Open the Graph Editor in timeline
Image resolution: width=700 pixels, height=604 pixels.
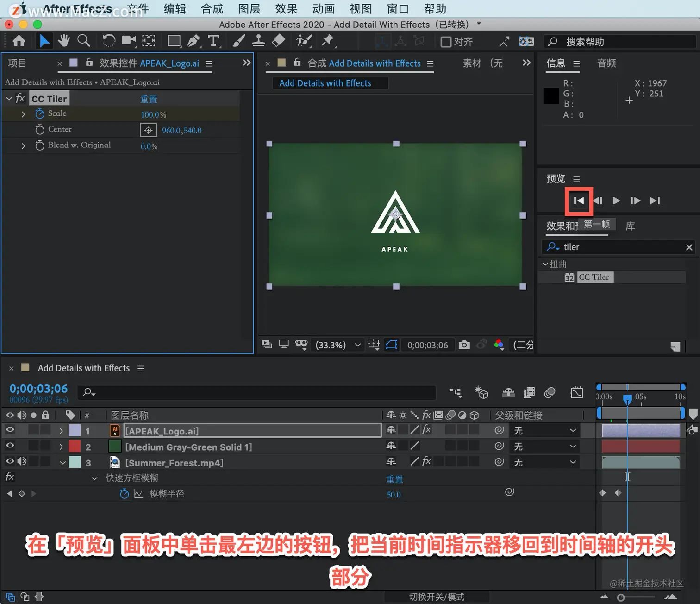point(577,393)
